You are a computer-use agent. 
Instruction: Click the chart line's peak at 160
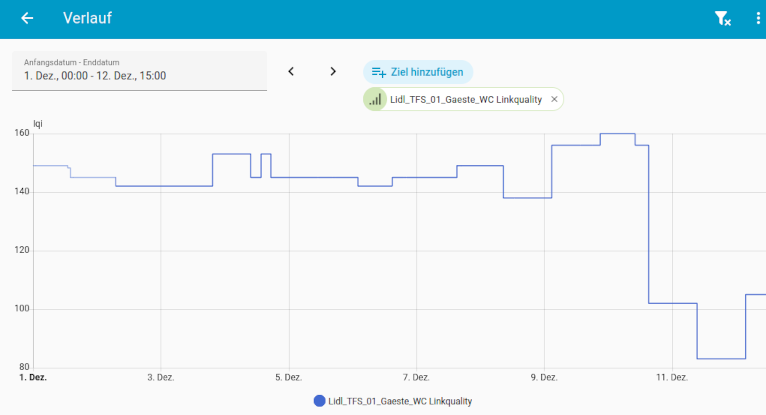tap(617, 133)
